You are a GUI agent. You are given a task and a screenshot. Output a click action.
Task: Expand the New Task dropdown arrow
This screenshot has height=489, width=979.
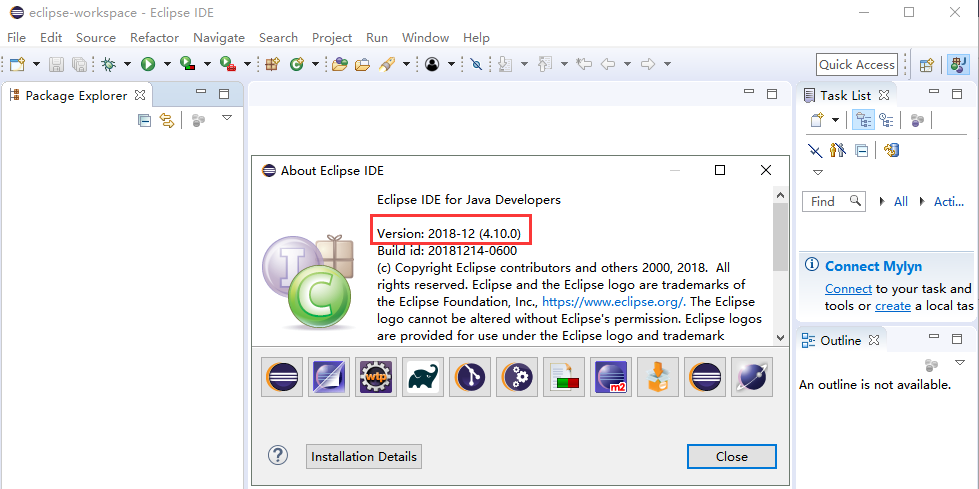(x=835, y=120)
